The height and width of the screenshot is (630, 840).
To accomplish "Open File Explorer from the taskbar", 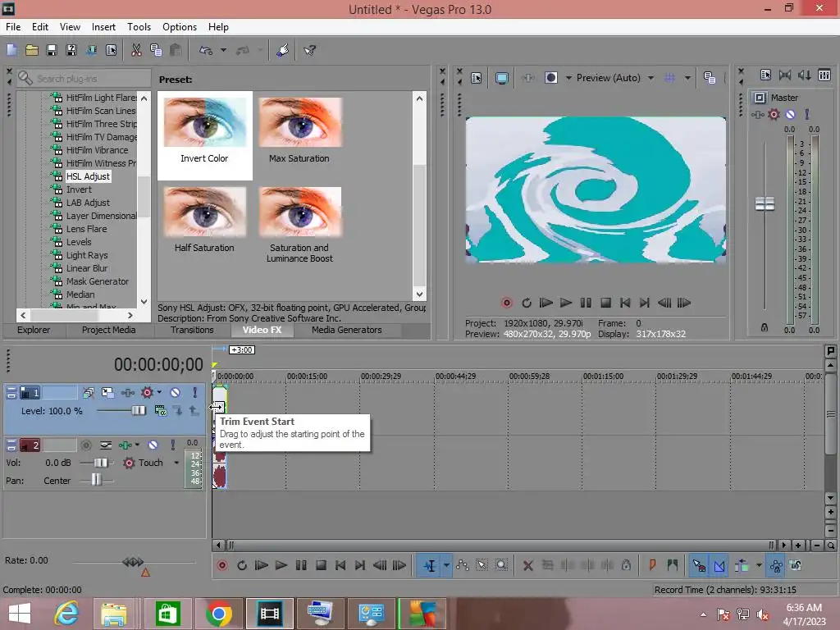I will pyautogui.click(x=114, y=614).
